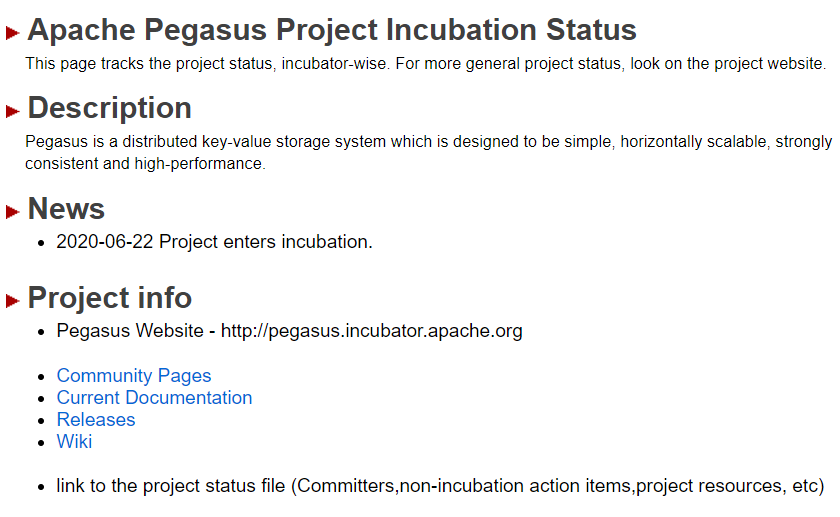Click the 'This page tracks the project status' sentence
The width and height of the screenshot is (840, 517).
coord(425,64)
